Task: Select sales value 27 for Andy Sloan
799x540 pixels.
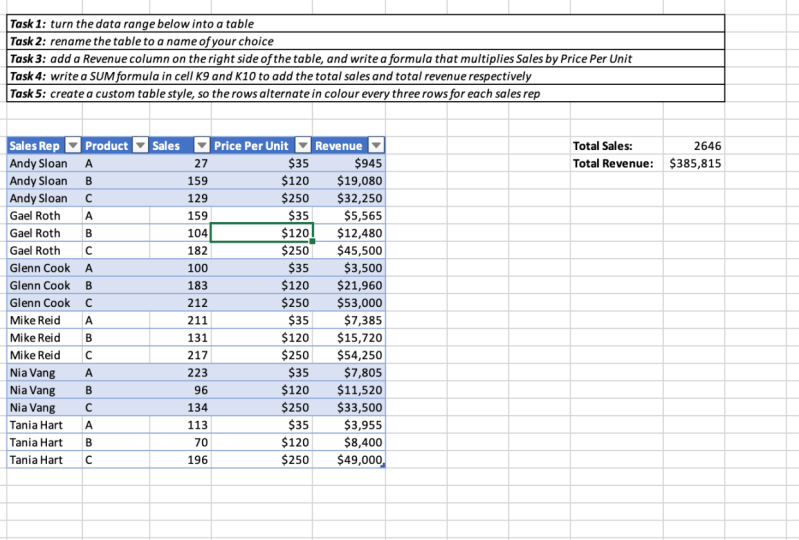Action: [180, 163]
